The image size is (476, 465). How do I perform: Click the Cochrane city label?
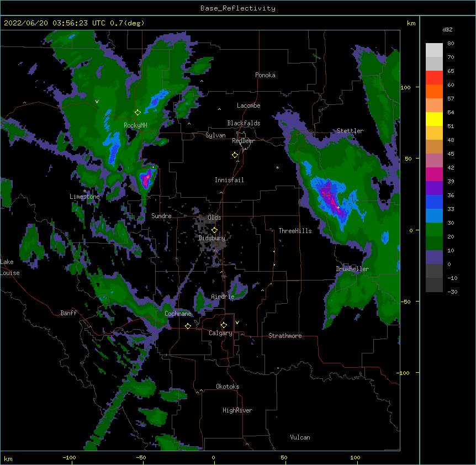(178, 314)
